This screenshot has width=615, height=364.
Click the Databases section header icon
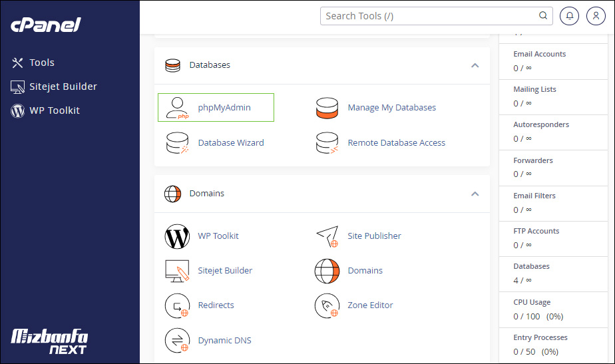click(172, 65)
